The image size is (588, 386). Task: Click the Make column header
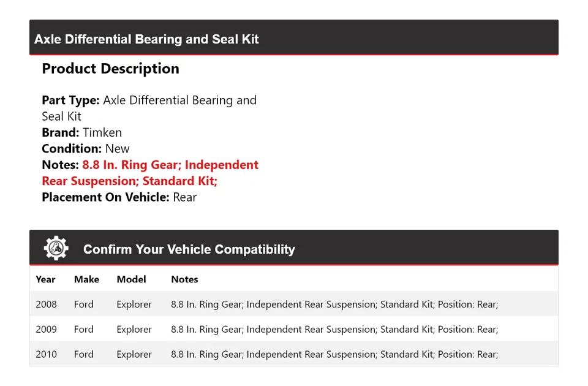86,279
